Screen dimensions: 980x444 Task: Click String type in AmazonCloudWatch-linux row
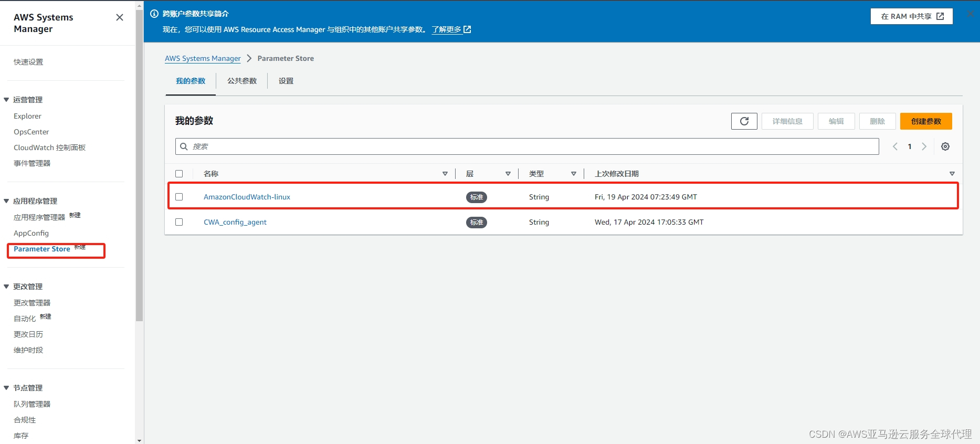pos(539,197)
